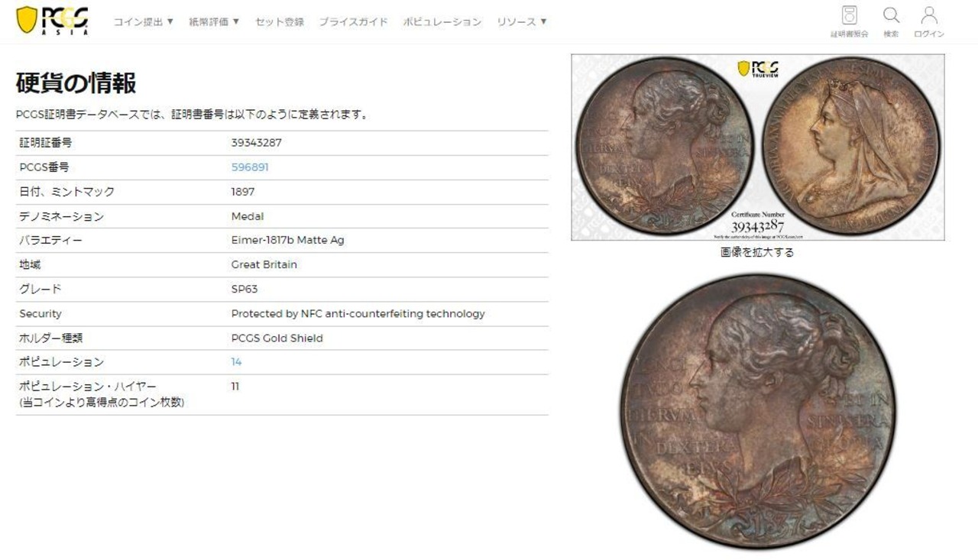
Task: Open the セット登録 menu item
Action: point(280,21)
